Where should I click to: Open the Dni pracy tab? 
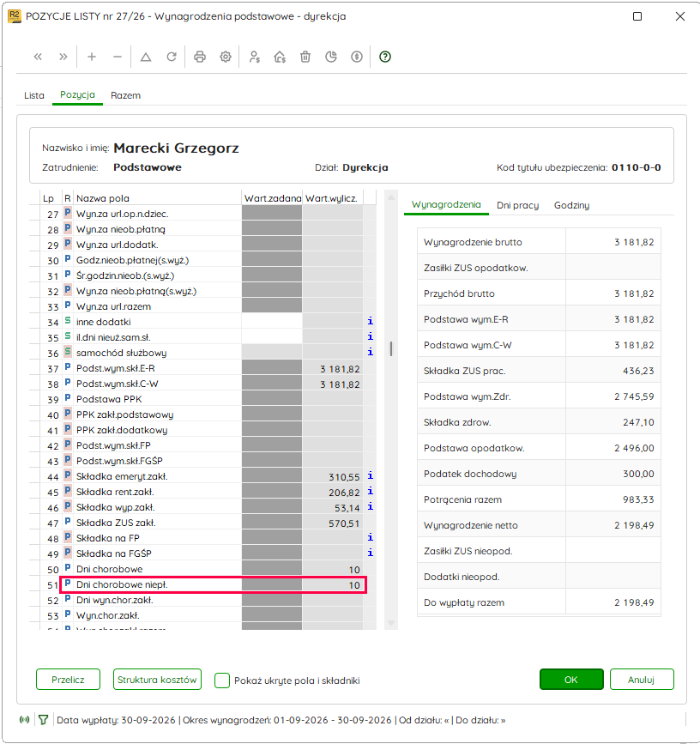click(518, 205)
